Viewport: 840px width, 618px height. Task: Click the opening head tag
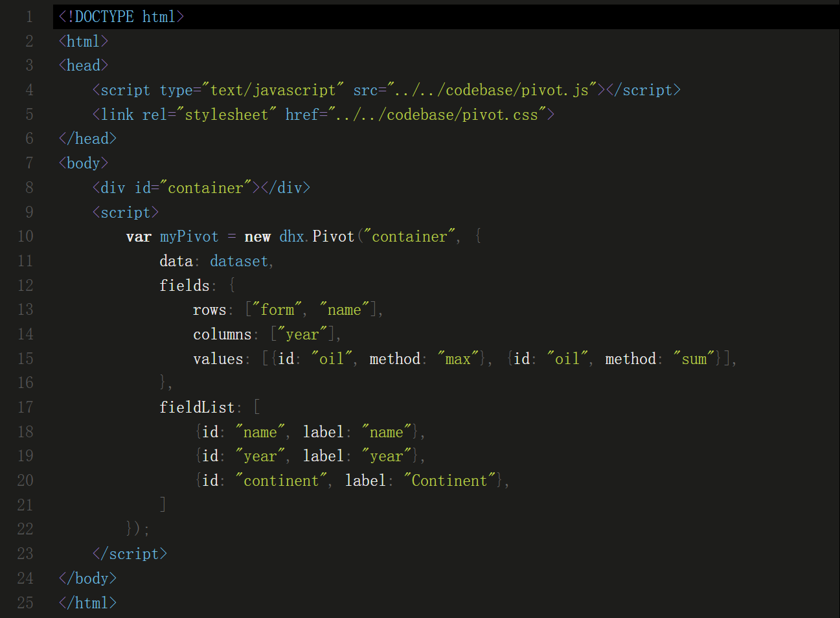pos(84,65)
